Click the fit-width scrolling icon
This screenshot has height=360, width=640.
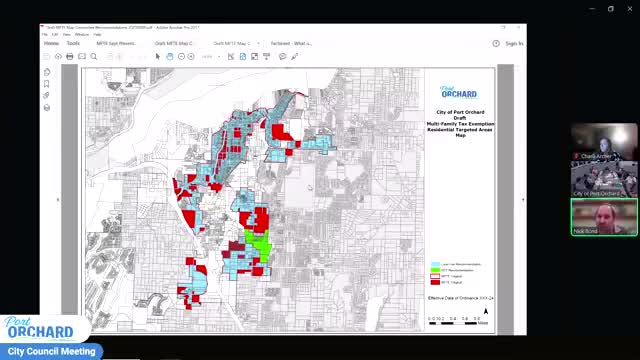click(231, 57)
